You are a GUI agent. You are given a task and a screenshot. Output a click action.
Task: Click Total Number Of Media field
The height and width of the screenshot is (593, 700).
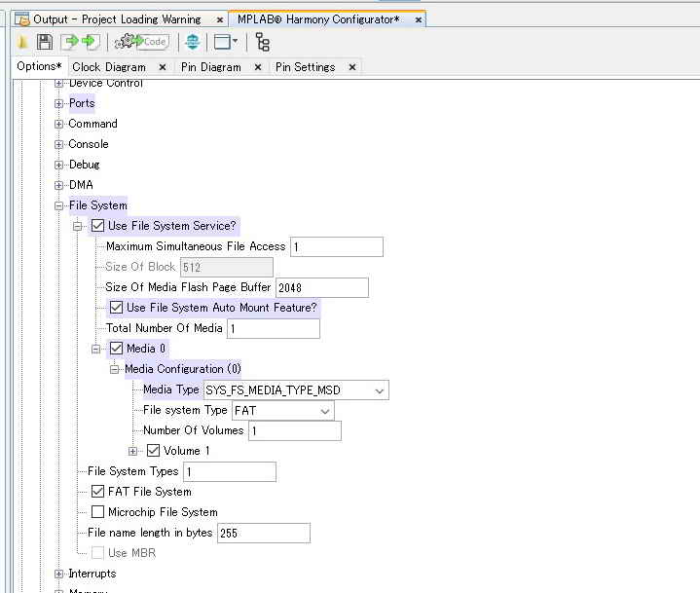pos(274,329)
